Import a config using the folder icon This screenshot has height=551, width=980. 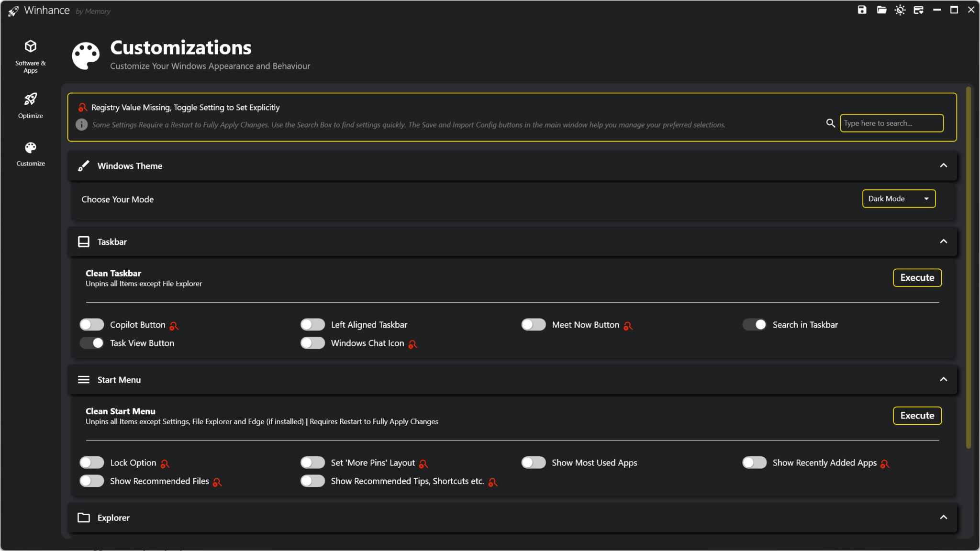pyautogui.click(x=881, y=10)
